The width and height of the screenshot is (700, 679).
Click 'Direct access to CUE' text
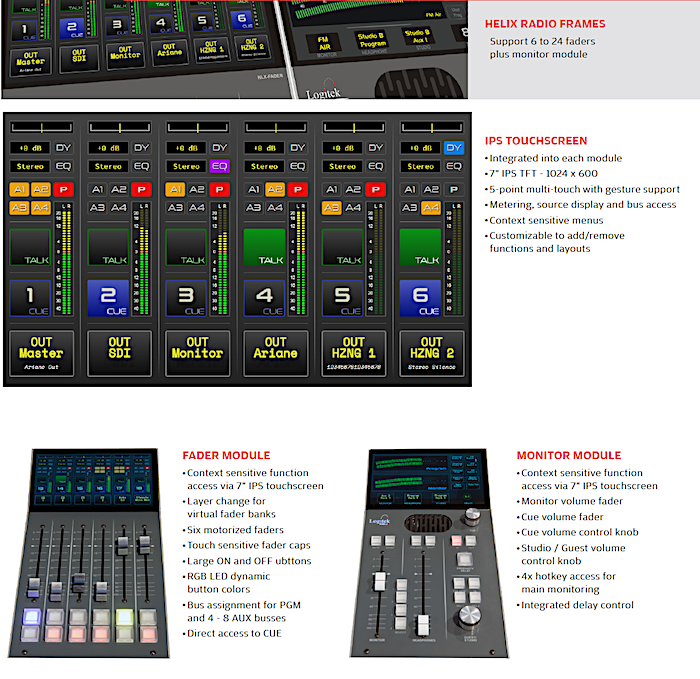click(x=234, y=633)
